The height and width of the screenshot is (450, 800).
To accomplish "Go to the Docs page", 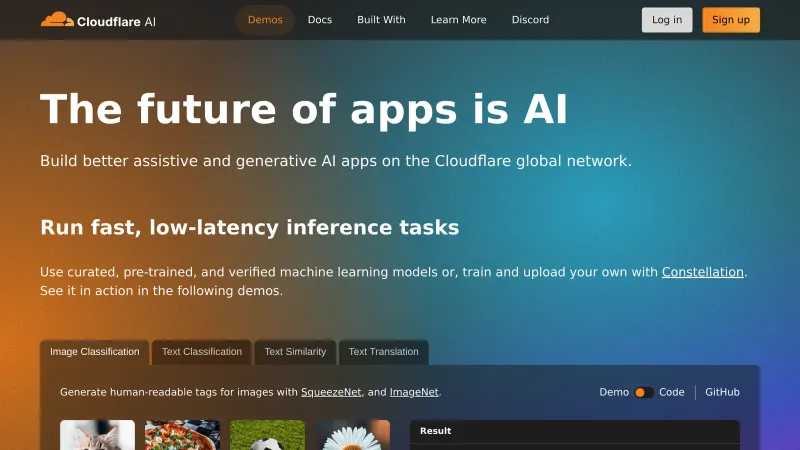I will pyautogui.click(x=320, y=20).
